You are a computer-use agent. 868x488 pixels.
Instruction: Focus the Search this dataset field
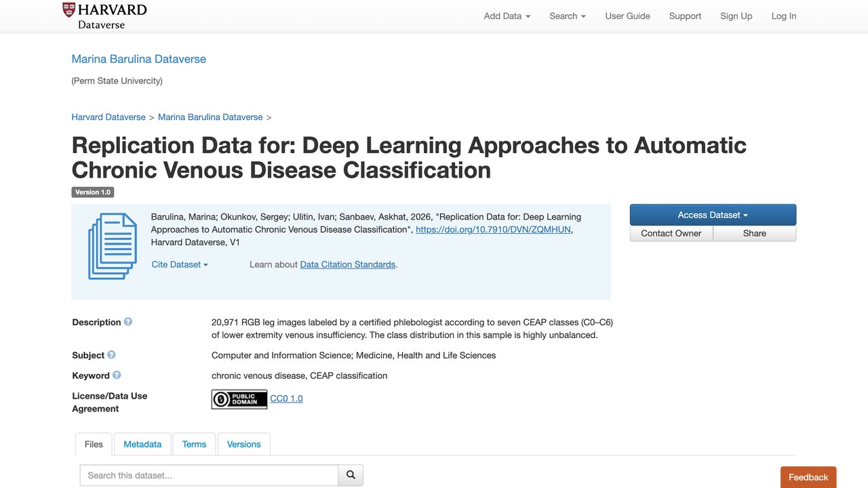[x=209, y=475]
